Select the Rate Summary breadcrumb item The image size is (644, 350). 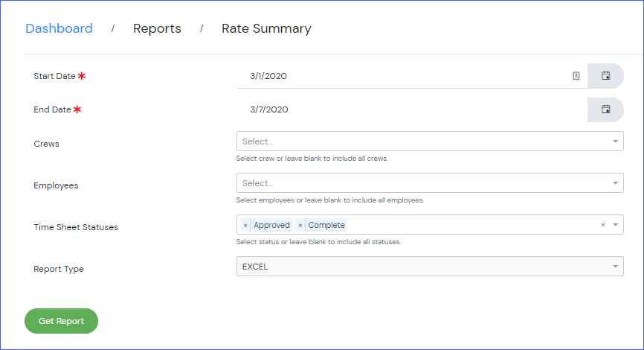point(266,28)
